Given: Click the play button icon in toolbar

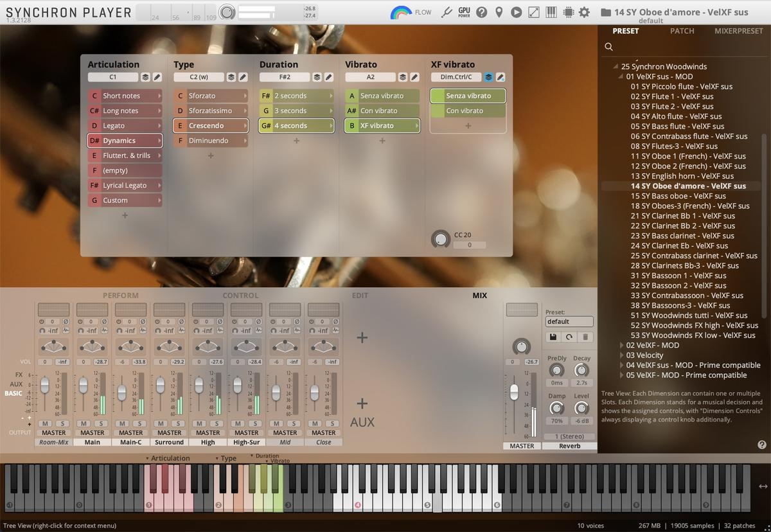Looking at the screenshot, I should tap(517, 12).
